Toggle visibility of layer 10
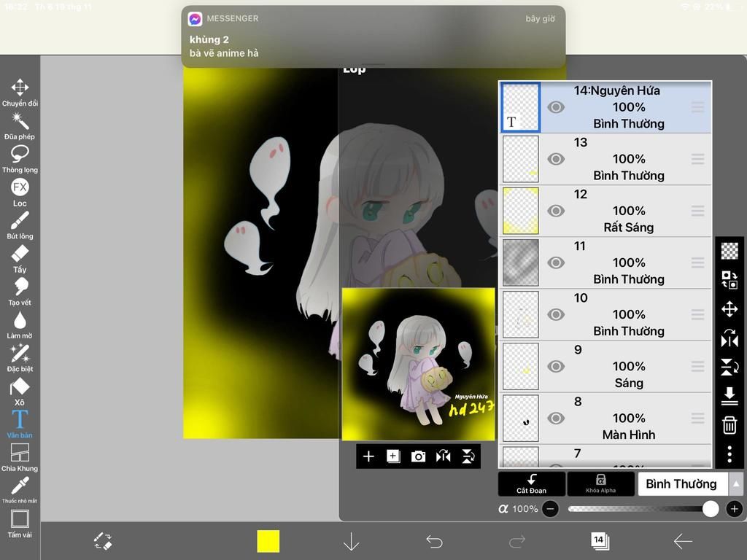The height and width of the screenshot is (560, 747). click(x=555, y=315)
